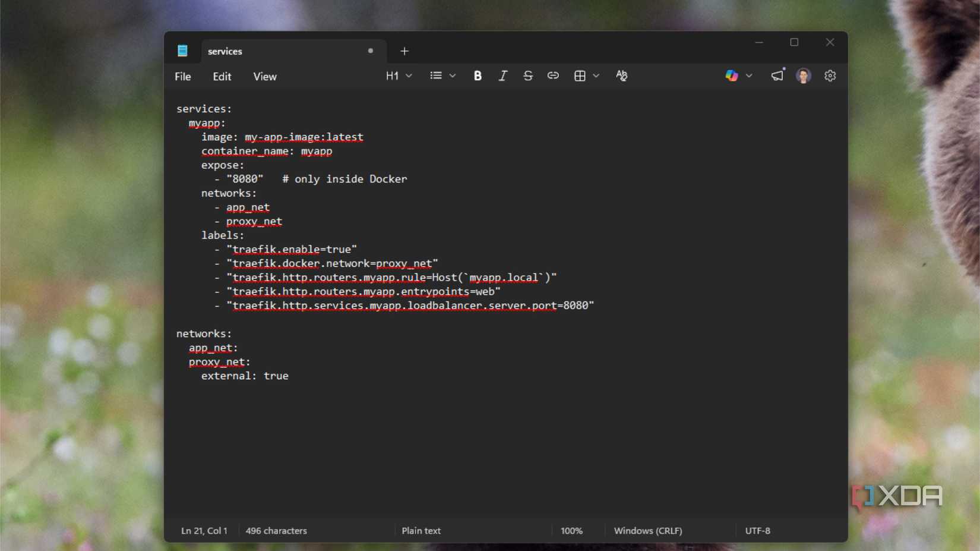Click the 100% zoom level indicator
980x551 pixels.
pyautogui.click(x=571, y=531)
